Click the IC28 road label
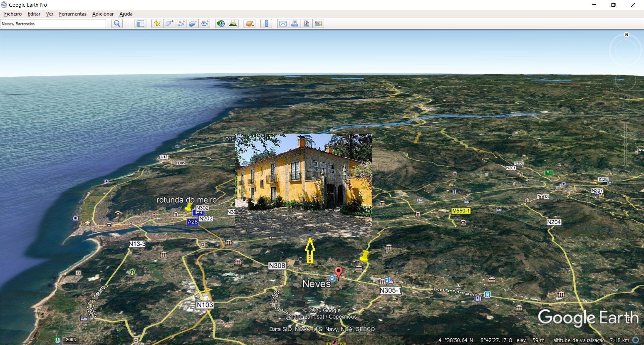This screenshot has width=644, height=345. 603,180
